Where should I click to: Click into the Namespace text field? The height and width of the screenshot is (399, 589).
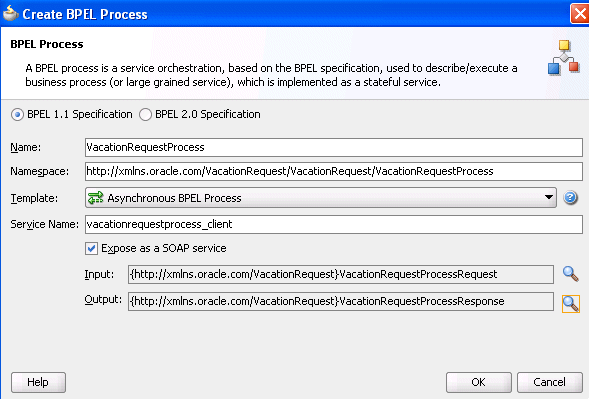(x=334, y=171)
